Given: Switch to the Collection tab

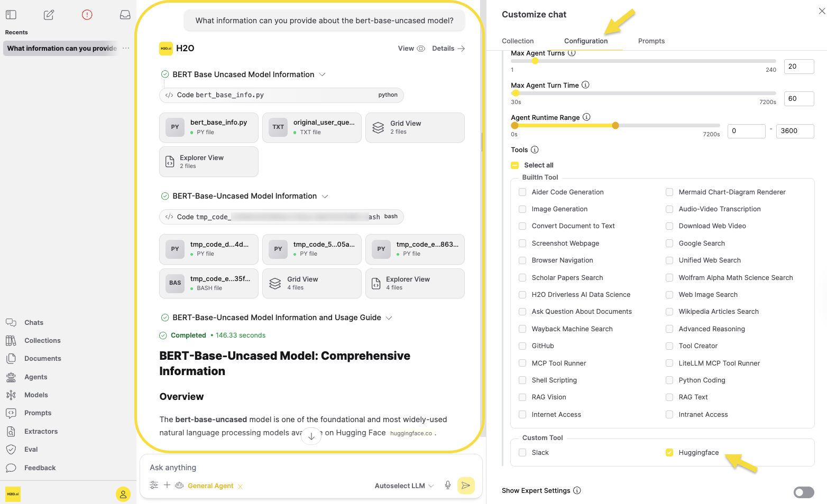Looking at the screenshot, I should tap(517, 41).
